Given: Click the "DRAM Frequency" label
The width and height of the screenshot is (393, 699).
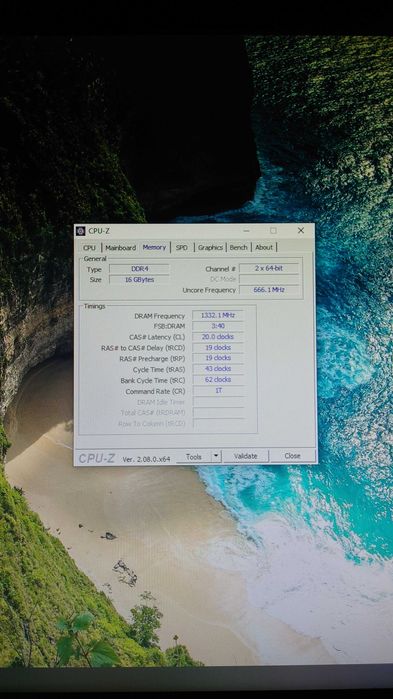Looking at the screenshot, I should tap(160, 316).
